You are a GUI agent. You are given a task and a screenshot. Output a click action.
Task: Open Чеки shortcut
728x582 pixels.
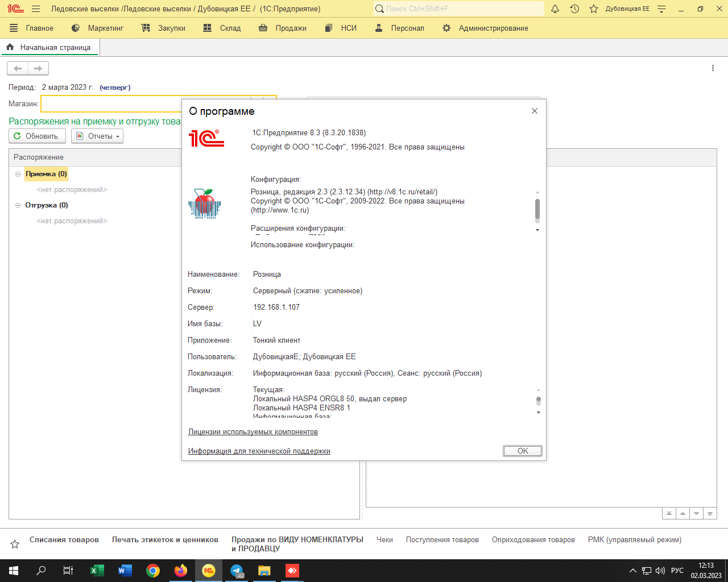click(384, 540)
